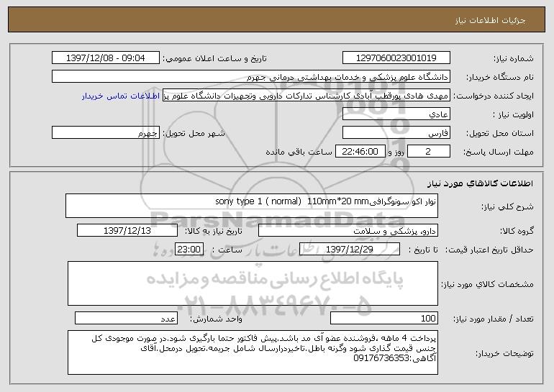This screenshot has height=392, width=554.
Task: Click the request creator field
Action: coord(306,96)
